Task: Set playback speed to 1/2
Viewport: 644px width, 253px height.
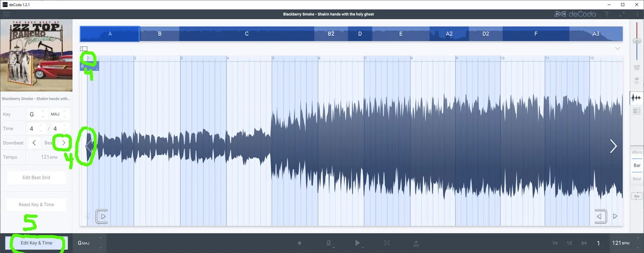Action: pos(569,243)
